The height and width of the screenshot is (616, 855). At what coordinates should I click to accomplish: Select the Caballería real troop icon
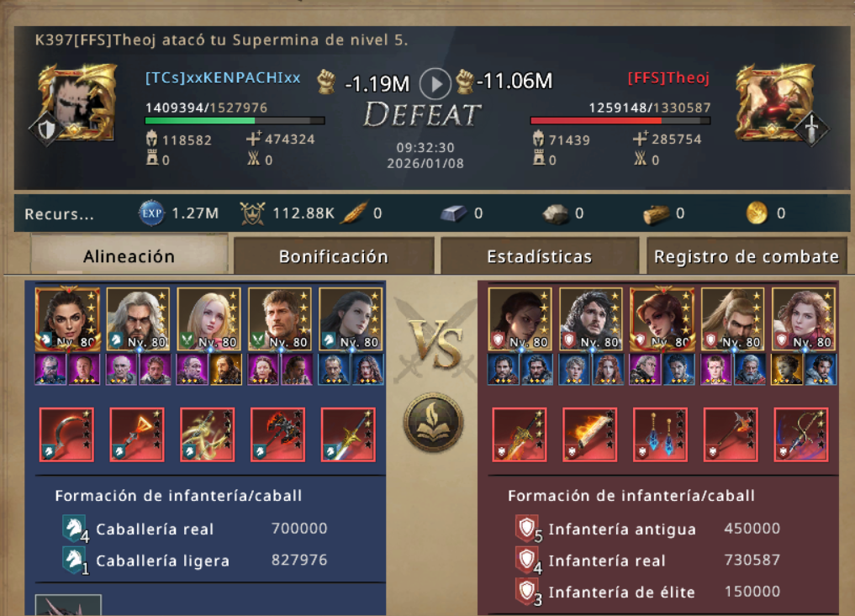point(75,529)
